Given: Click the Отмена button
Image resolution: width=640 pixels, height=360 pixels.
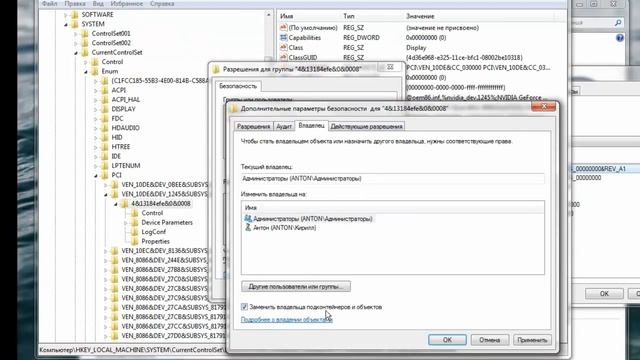Looking at the screenshot, I should [x=490, y=340].
